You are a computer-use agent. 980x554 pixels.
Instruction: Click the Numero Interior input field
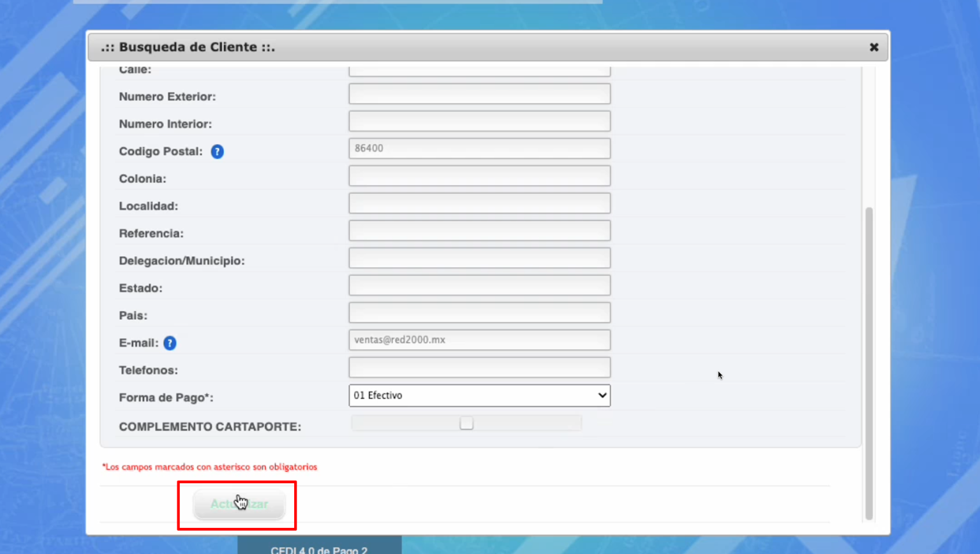[479, 122]
